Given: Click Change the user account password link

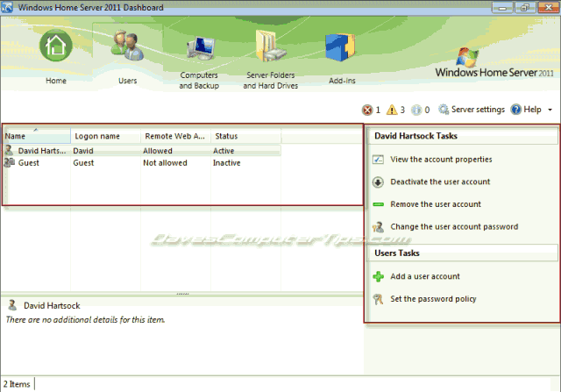Looking at the screenshot, I should [x=454, y=226].
